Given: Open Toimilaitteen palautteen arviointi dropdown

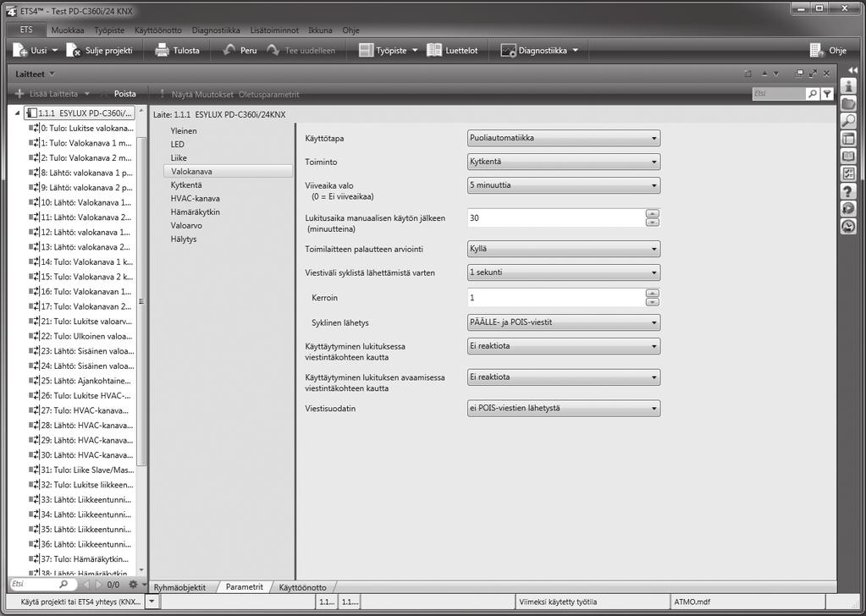Looking at the screenshot, I should point(563,249).
